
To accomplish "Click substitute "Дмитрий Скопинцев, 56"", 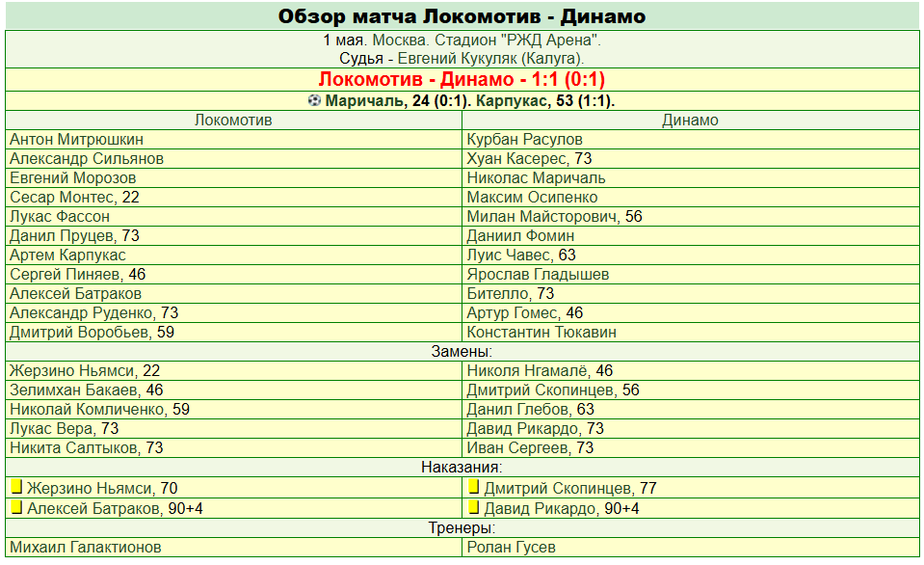I will (x=553, y=390).
